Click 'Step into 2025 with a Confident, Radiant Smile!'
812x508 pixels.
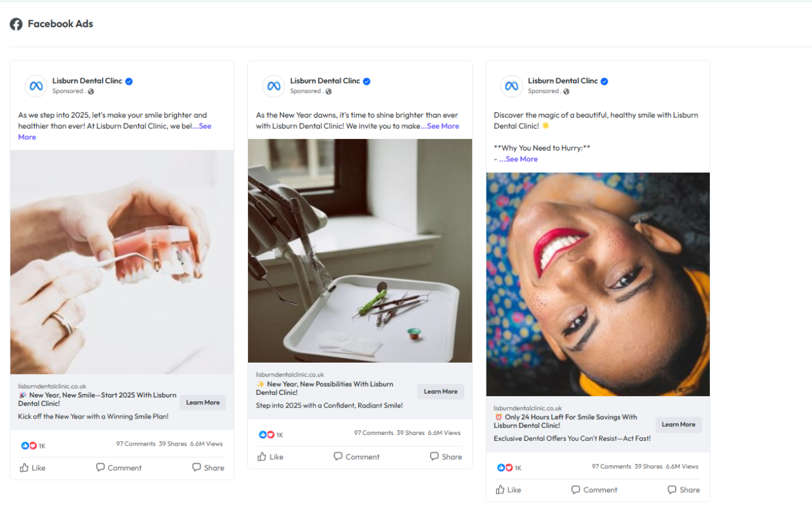329,406
